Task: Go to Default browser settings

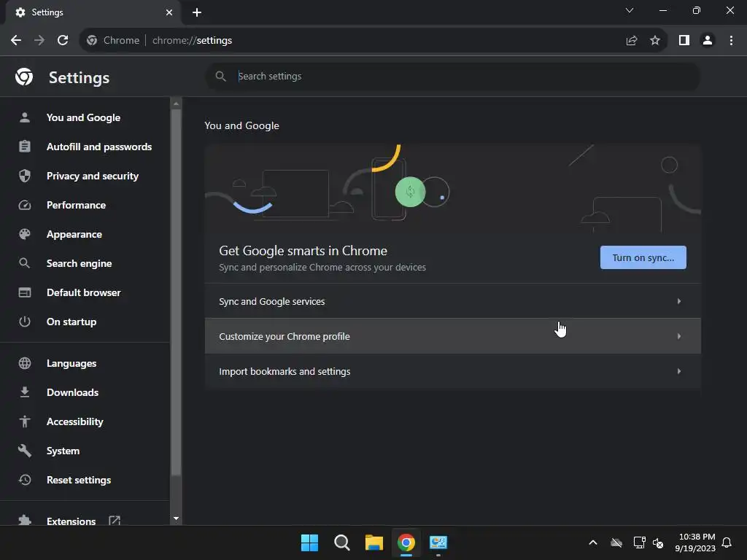Action: 85,292
